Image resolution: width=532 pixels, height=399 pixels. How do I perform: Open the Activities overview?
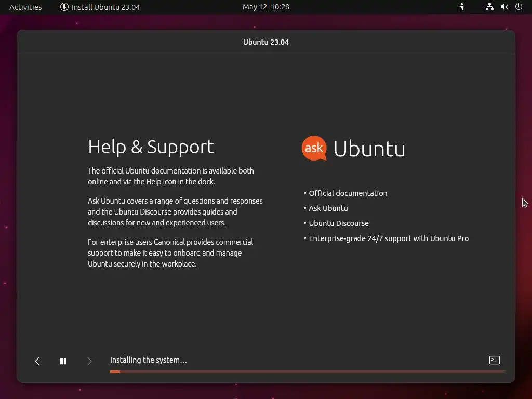click(25, 7)
